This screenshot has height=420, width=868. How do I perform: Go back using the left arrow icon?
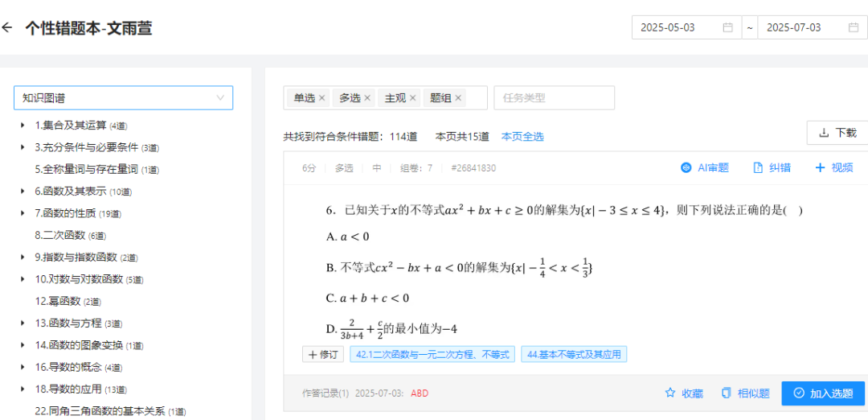coord(6,27)
